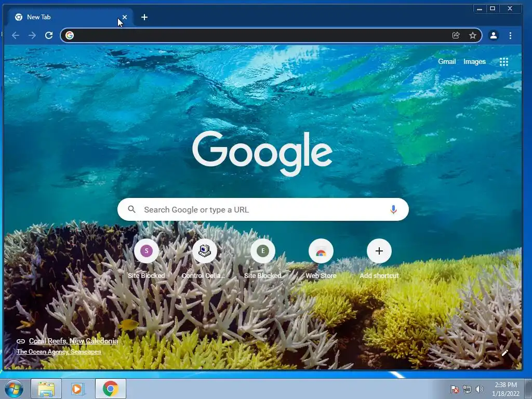This screenshot has height=399, width=532.
Task: Open volume speaker tray icon
Action: tap(479, 389)
